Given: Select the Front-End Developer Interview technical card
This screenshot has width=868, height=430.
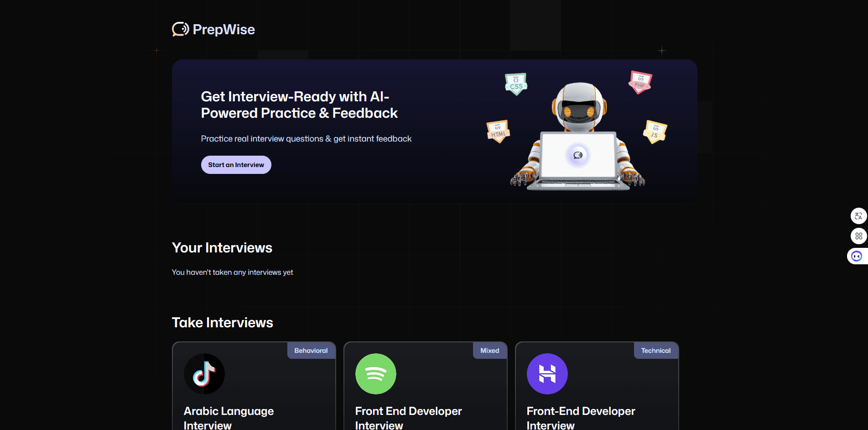Looking at the screenshot, I should (x=580, y=411).
